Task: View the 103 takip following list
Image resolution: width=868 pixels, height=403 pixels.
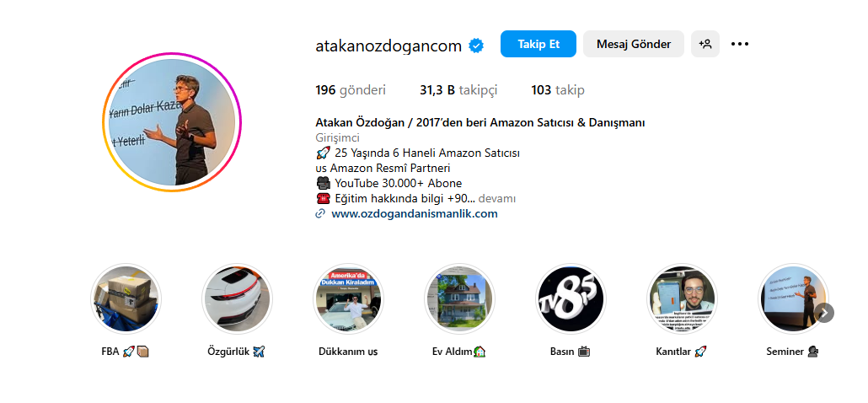Action: pos(557,90)
